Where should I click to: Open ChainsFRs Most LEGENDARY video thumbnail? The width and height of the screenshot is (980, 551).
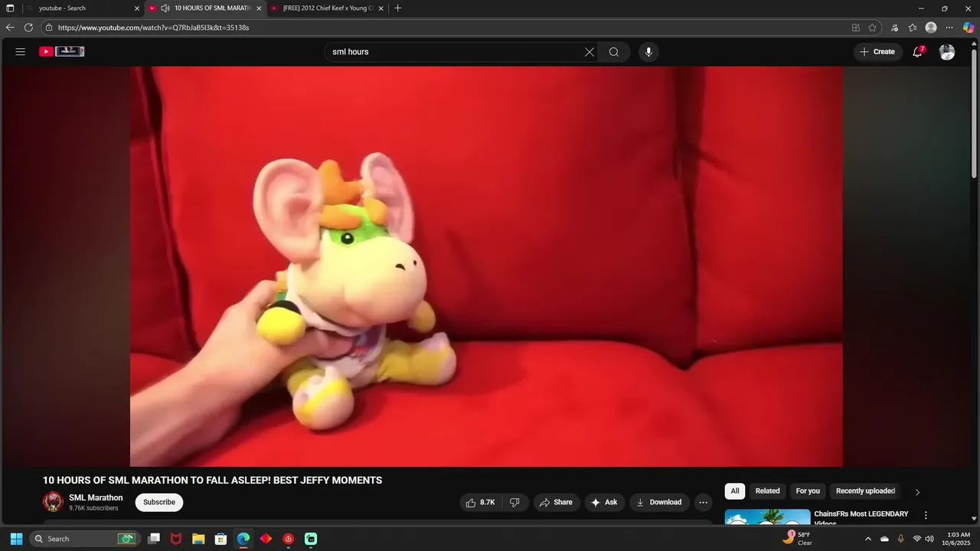point(767,517)
